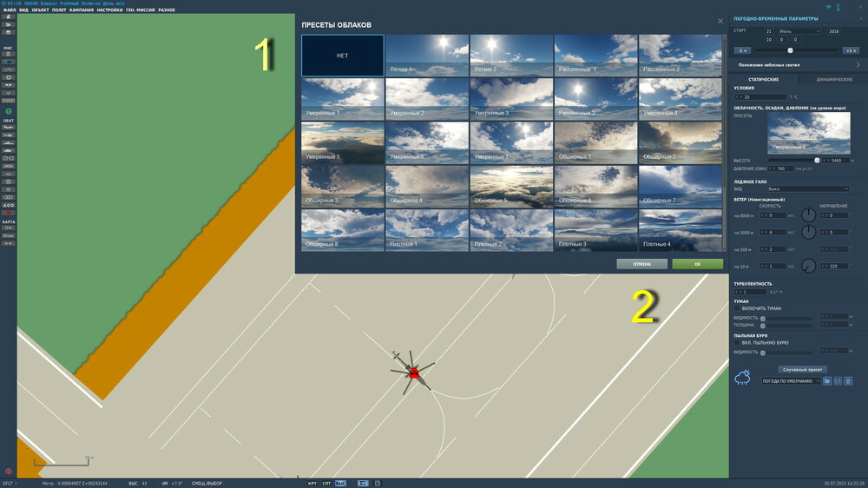This screenshot has height=488, width=868.
Task: Click the Draw tool under КАРТА
Action: [x=9, y=235]
